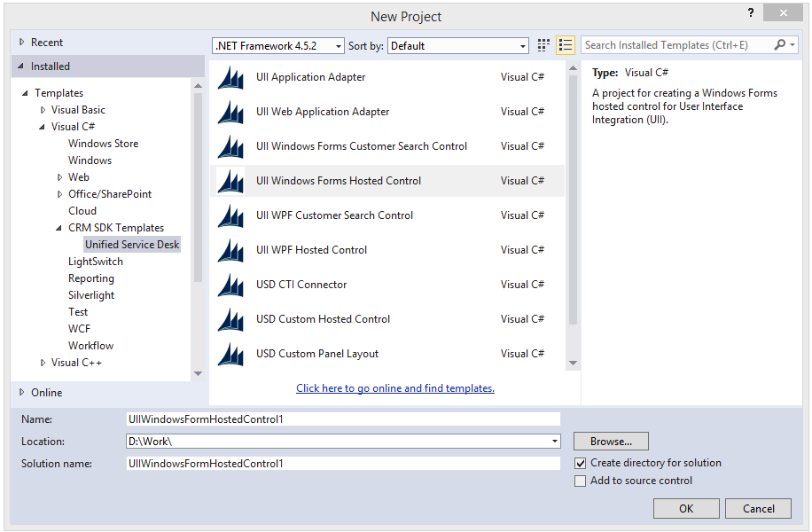Click the Browse button
Image resolution: width=812 pixels, height=532 pixels.
(x=610, y=441)
